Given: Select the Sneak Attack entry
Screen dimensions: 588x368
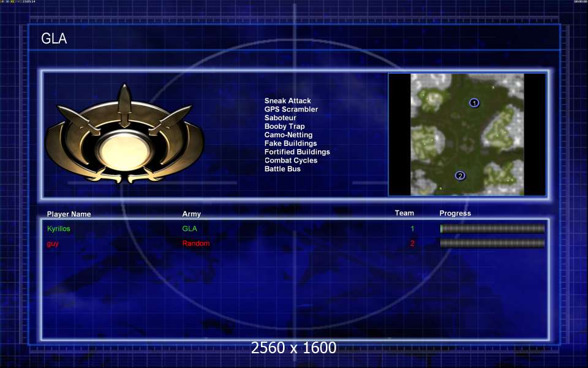Looking at the screenshot, I should [x=288, y=101].
